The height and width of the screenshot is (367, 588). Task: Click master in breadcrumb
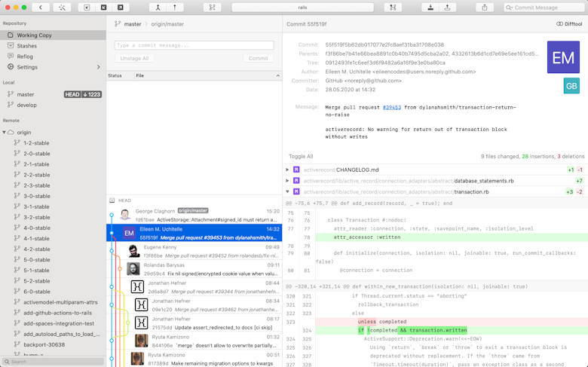click(x=133, y=24)
